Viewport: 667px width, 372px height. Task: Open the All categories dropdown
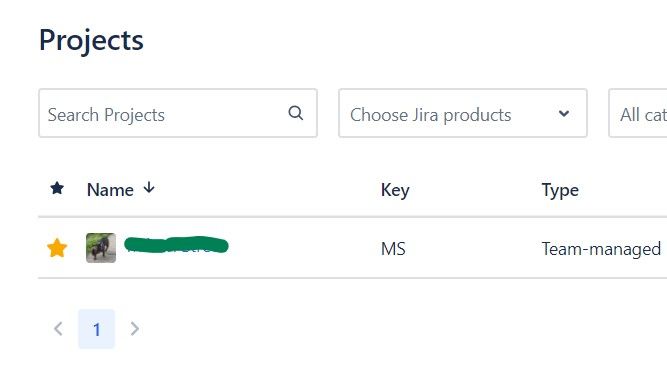pos(638,113)
